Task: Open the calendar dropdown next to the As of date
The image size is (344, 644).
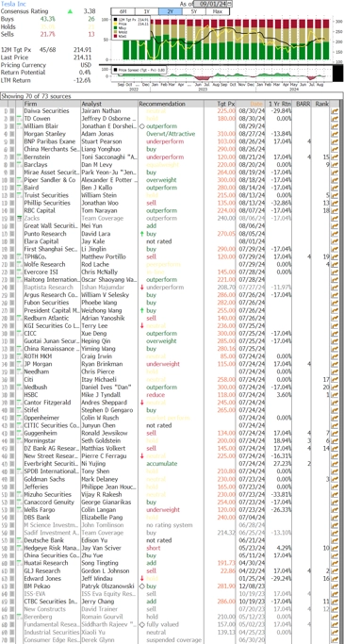Action: (229, 4)
